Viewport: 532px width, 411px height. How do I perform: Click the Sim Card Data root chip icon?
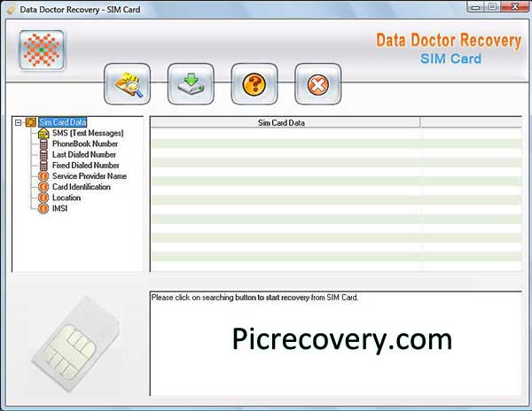(31, 122)
